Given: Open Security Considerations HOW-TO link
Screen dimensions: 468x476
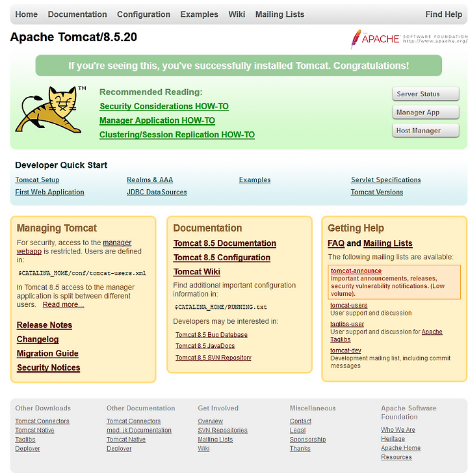Looking at the screenshot, I should 164,106.
